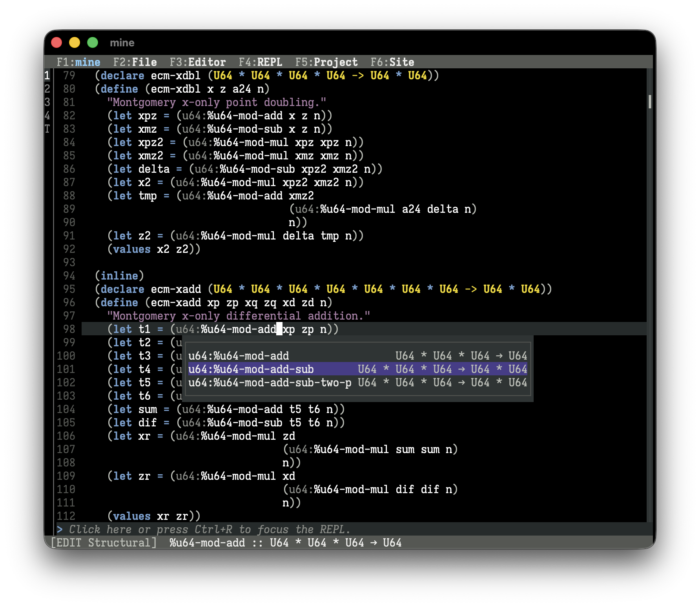This screenshot has height=607, width=700.
Task: Click the green zoom window button
Action: pos(93,42)
